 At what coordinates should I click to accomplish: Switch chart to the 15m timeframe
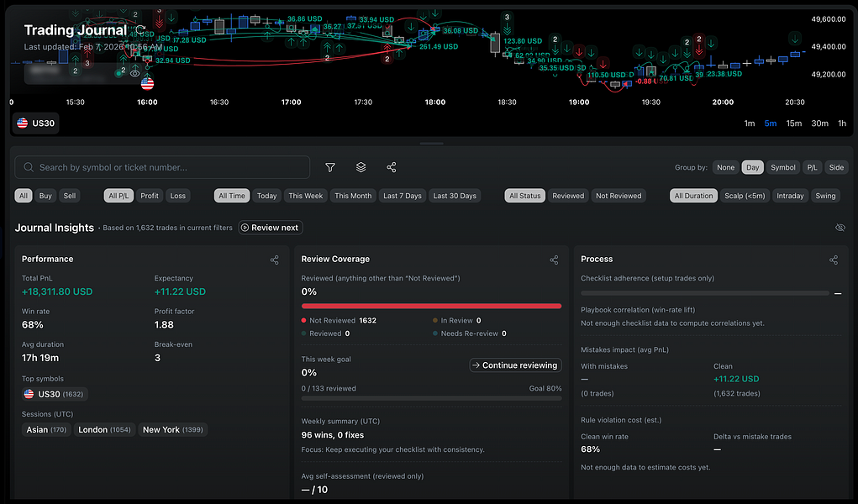click(792, 123)
